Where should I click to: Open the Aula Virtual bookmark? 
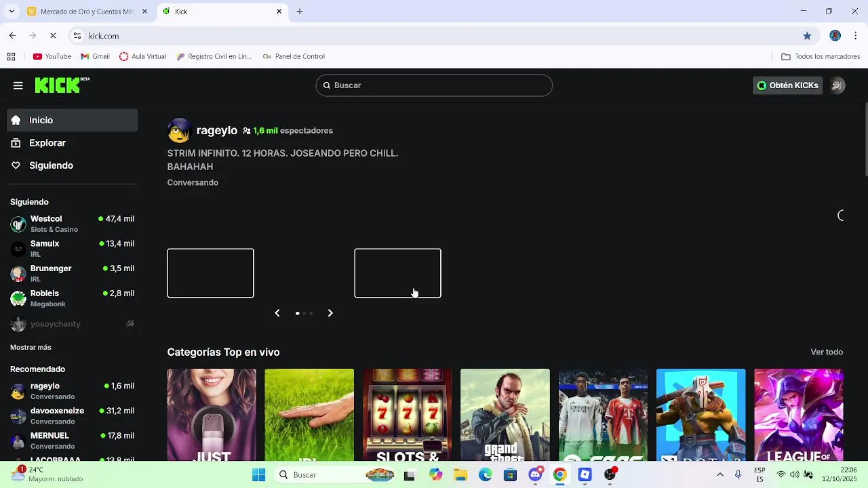(x=142, y=56)
